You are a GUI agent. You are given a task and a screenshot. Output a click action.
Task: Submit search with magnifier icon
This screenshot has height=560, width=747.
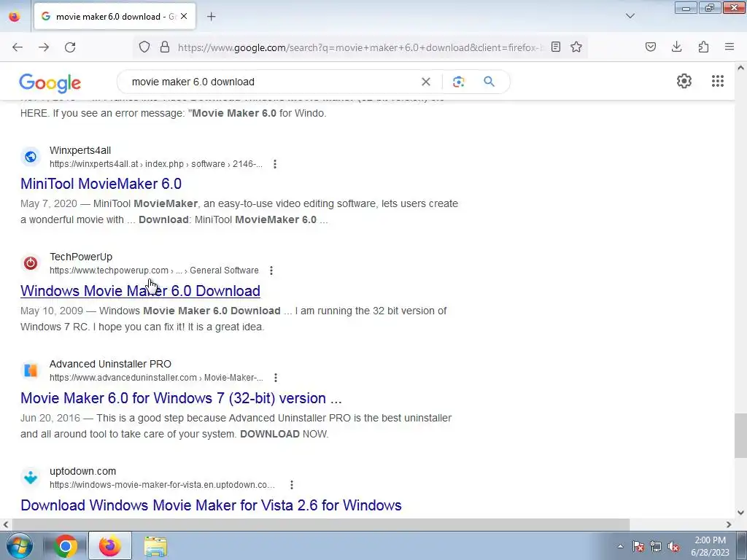489,82
